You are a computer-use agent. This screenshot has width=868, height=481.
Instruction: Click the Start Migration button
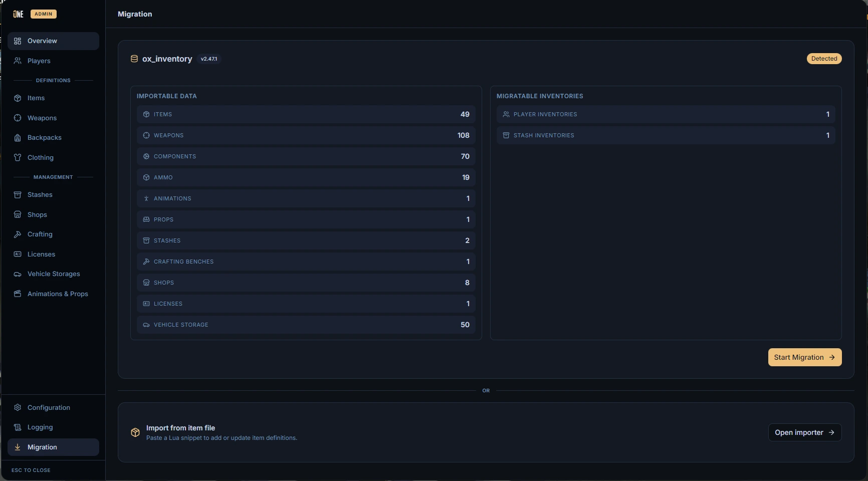click(x=805, y=357)
